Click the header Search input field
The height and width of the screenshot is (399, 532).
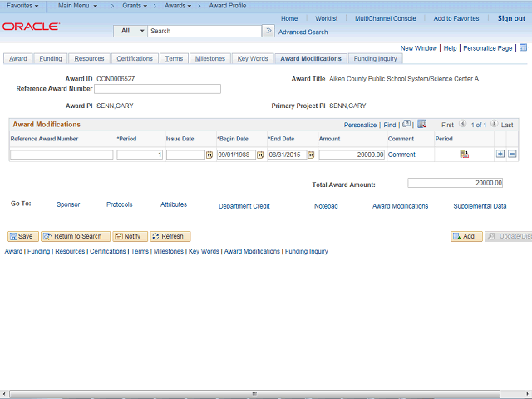point(204,31)
